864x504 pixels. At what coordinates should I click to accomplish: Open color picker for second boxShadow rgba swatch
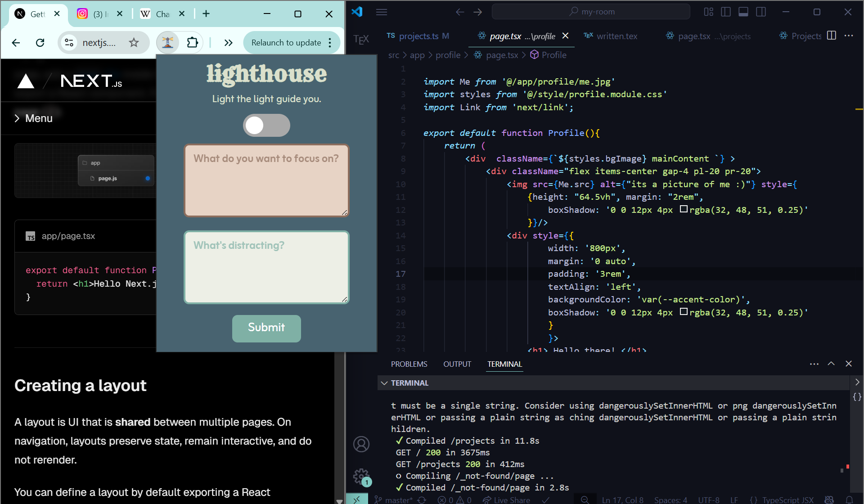[684, 311]
